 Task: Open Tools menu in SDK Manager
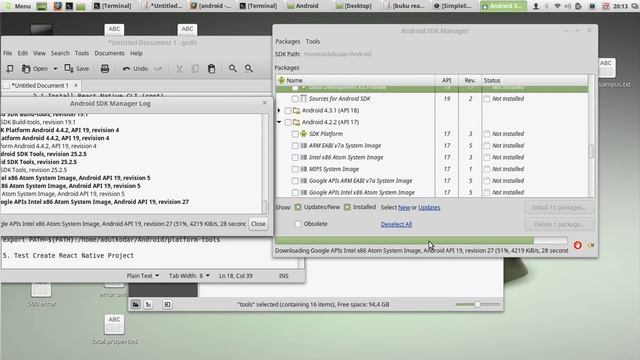point(313,41)
